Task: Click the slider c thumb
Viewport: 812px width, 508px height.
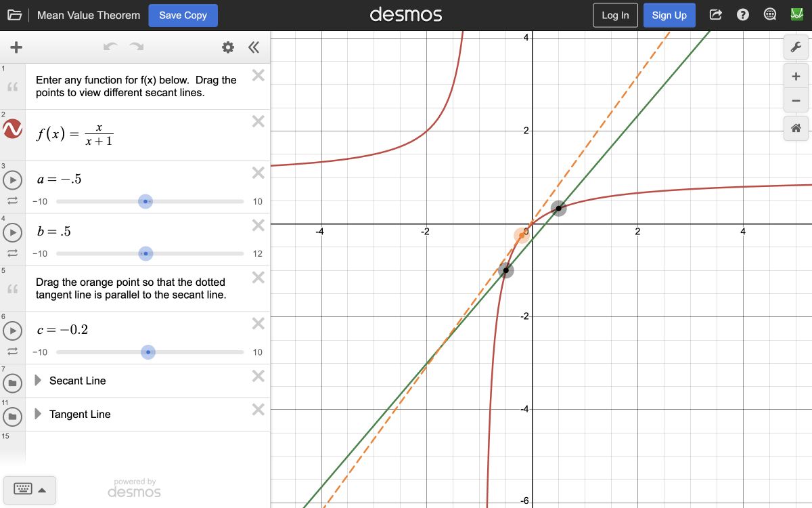Action: click(x=148, y=352)
